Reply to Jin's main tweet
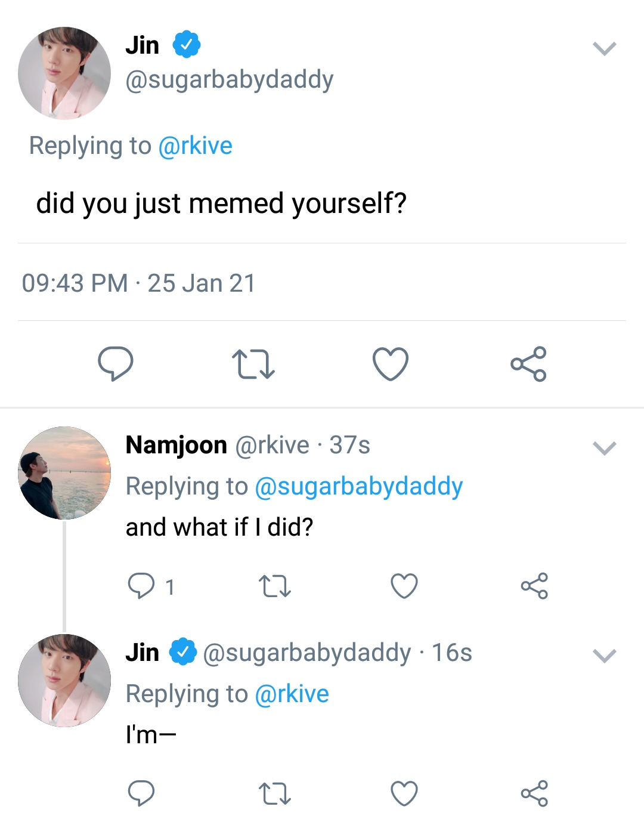644x822 pixels. (x=115, y=363)
